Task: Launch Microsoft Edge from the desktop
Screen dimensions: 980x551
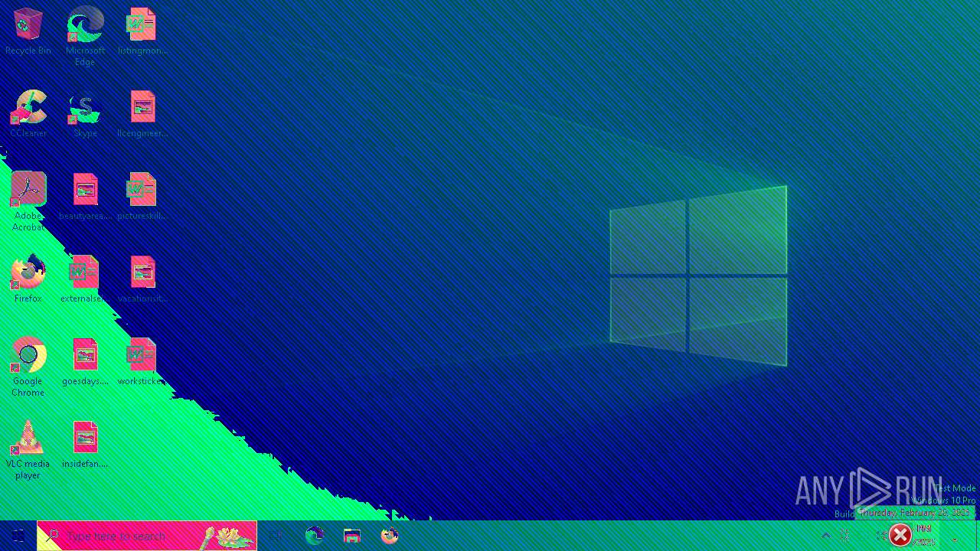Action: [85, 36]
